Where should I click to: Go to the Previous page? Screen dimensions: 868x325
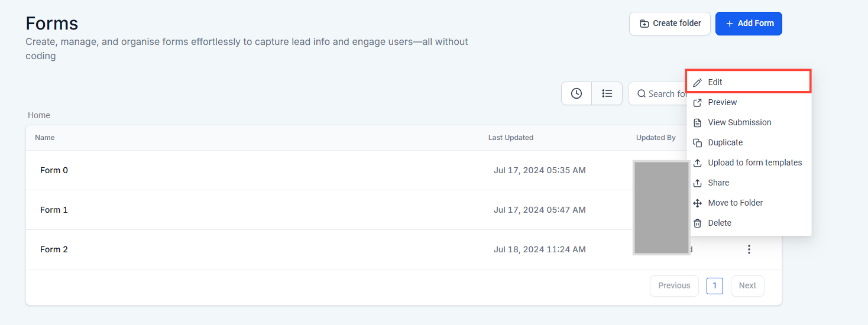point(674,286)
